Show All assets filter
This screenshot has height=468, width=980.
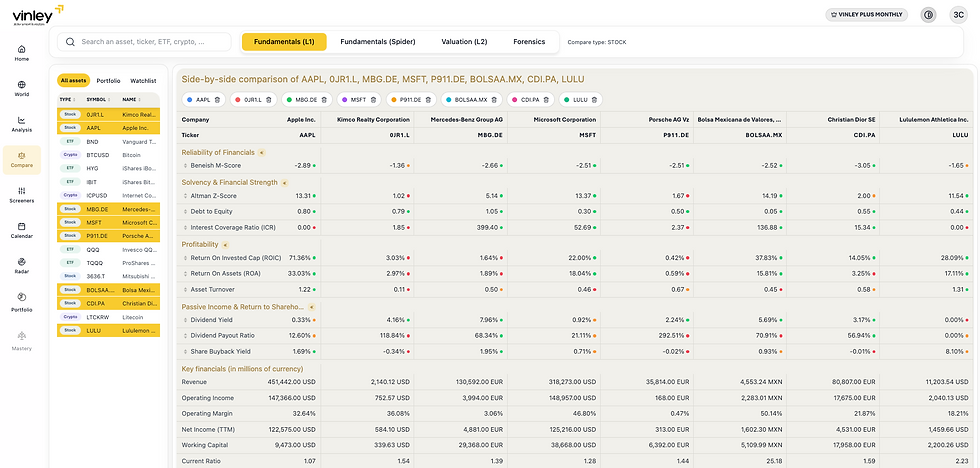pyautogui.click(x=74, y=81)
